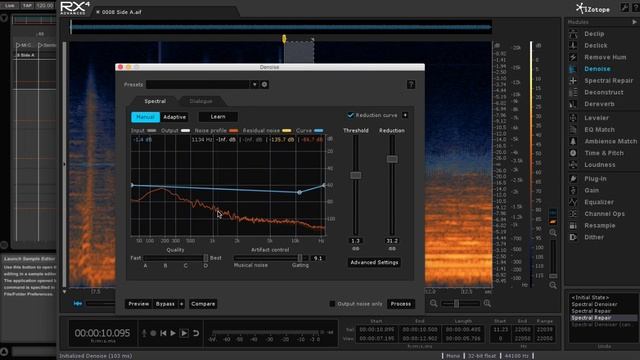Viewport: 640px width, 360px height.
Task: Click the Quality slider handle
Action: tap(206, 258)
